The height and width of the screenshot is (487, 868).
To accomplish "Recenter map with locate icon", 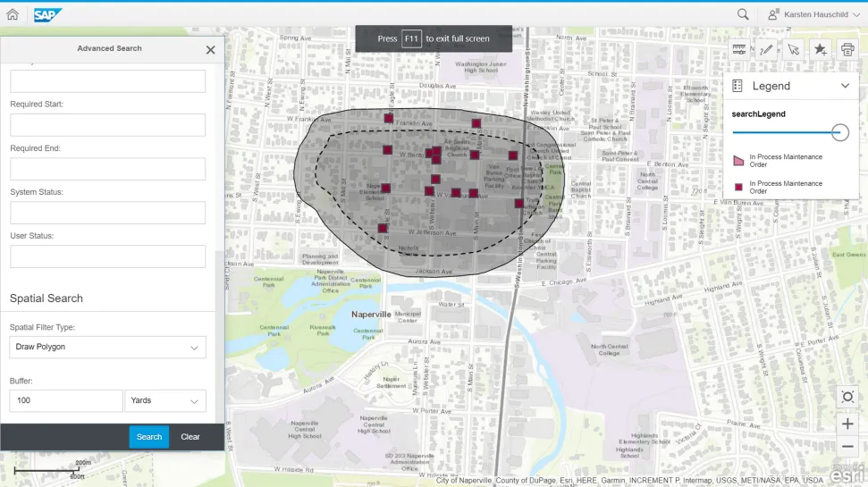I will click(x=847, y=397).
